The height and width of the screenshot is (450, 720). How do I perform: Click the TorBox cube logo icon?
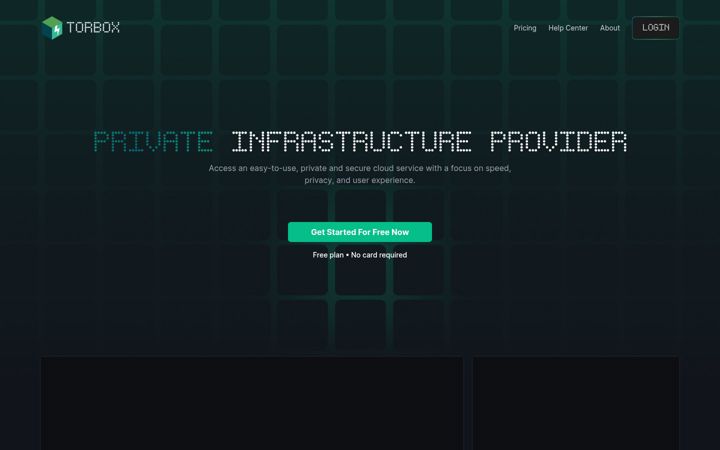[52, 28]
